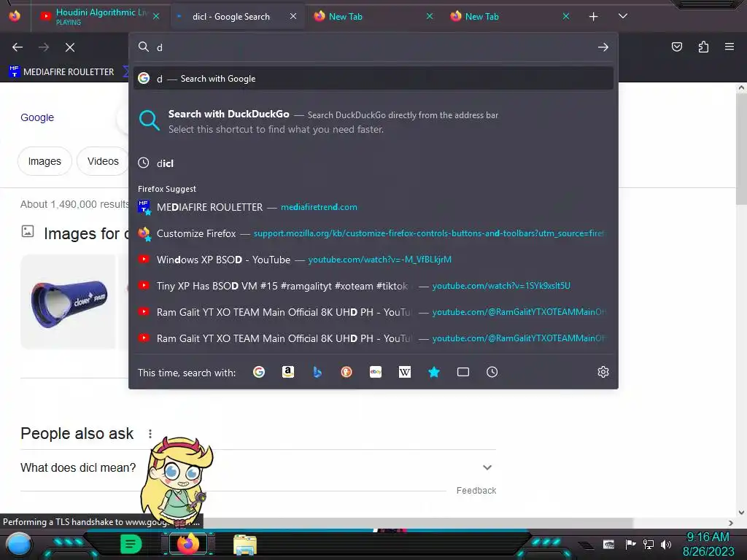Open People also ask options menu
This screenshot has height=560, width=747.
[150, 433]
